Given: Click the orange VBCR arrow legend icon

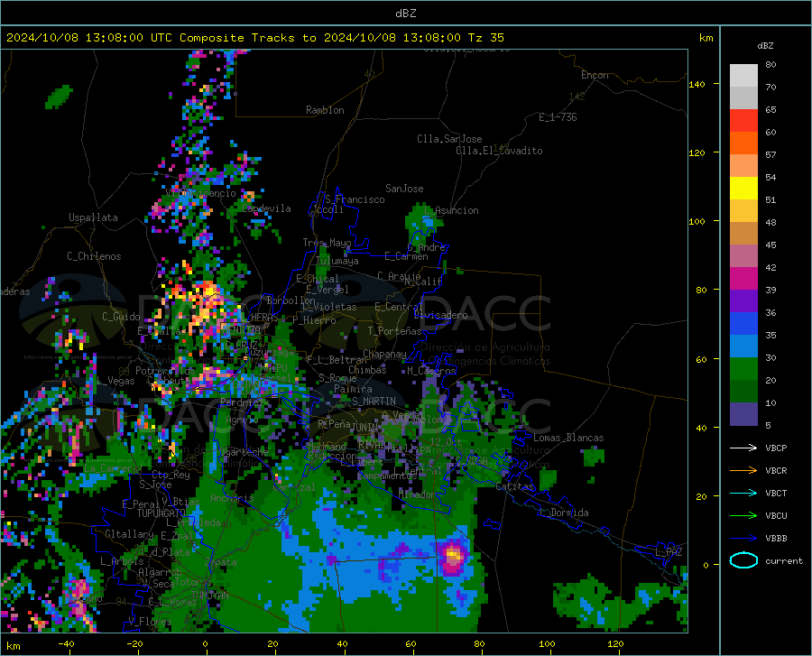Looking at the screenshot, I should 743,470.
